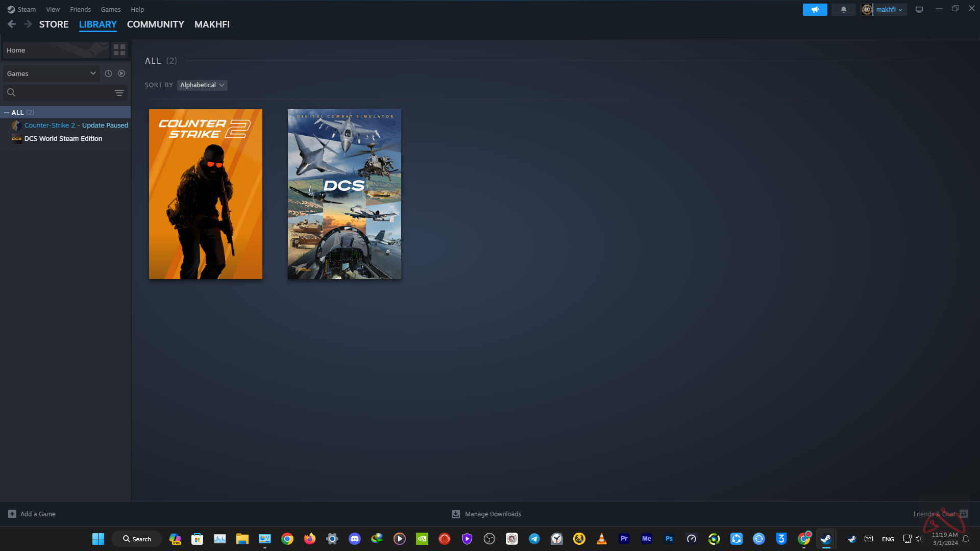Click the Counter-Strike 2 cover thumbnail
This screenshot has height=551, width=980.
(x=205, y=194)
